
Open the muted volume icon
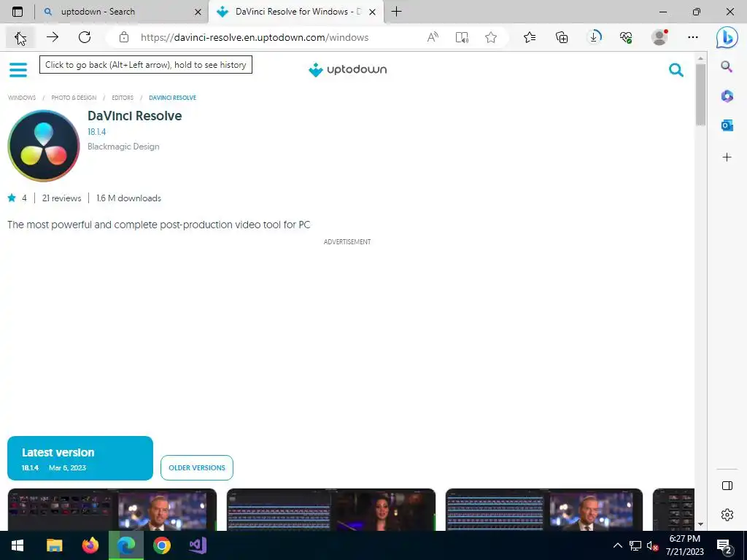pos(652,545)
